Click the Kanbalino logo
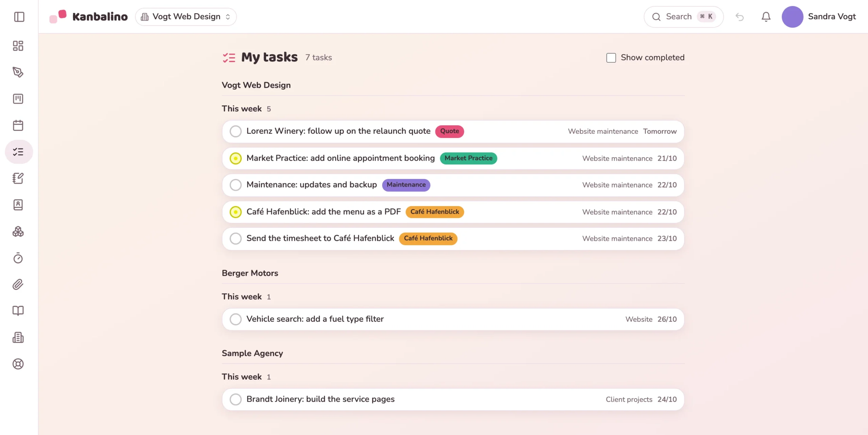868x435 pixels. point(88,17)
